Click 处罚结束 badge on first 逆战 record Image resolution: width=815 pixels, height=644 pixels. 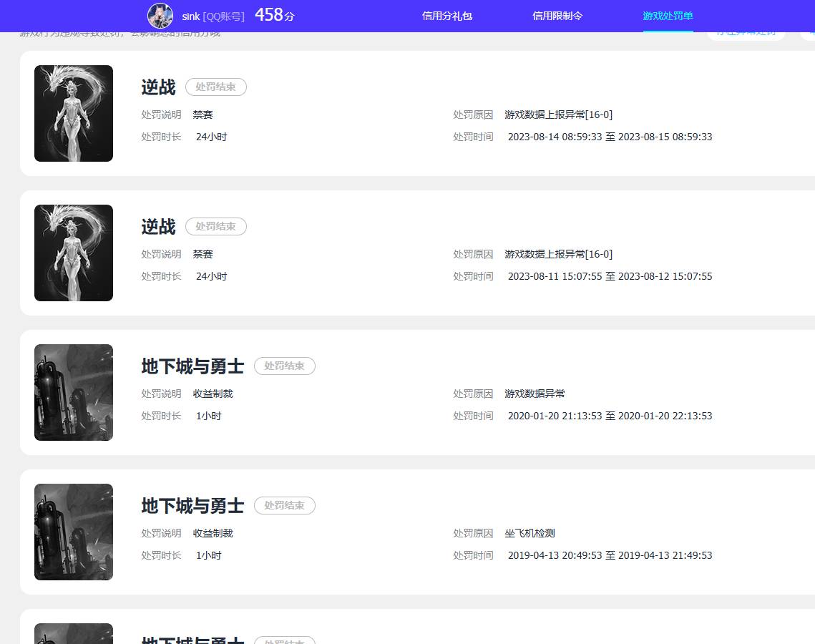coord(216,87)
